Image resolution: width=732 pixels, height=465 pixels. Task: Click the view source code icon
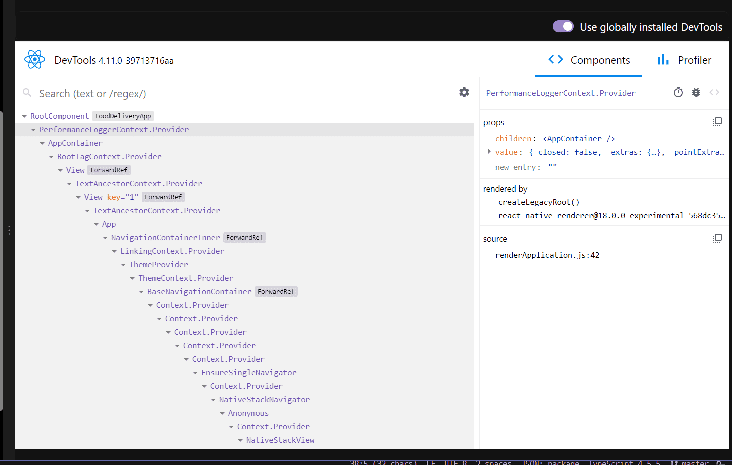[x=714, y=92]
